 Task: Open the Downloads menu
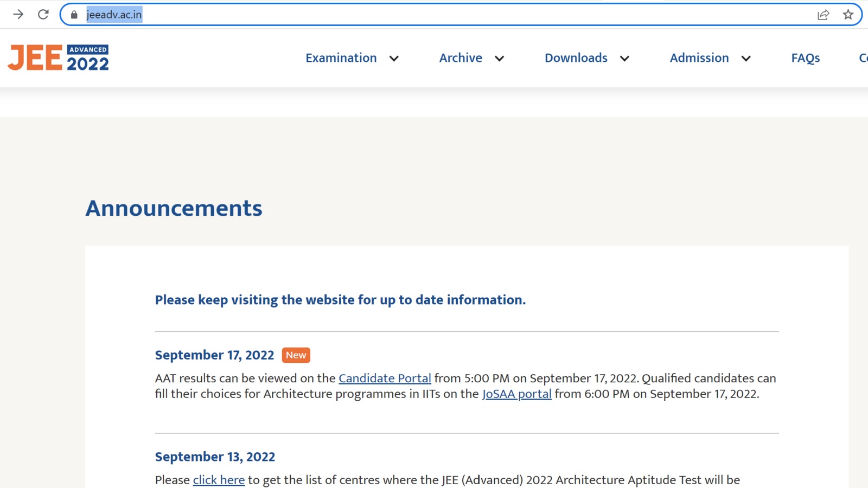click(576, 58)
